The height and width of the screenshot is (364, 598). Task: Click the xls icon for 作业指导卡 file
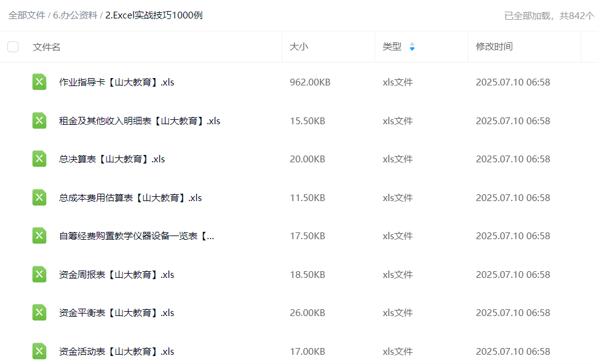coord(39,82)
